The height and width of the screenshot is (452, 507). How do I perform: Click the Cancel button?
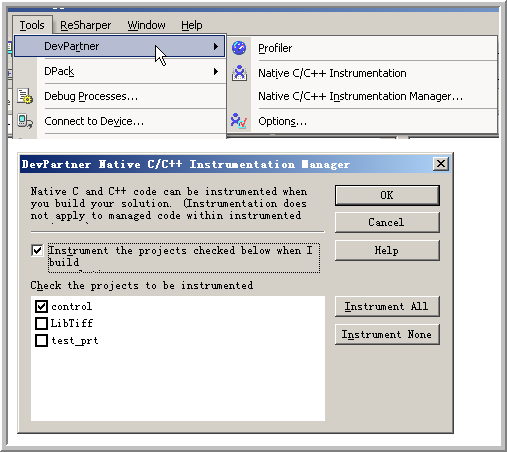pyautogui.click(x=387, y=222)
